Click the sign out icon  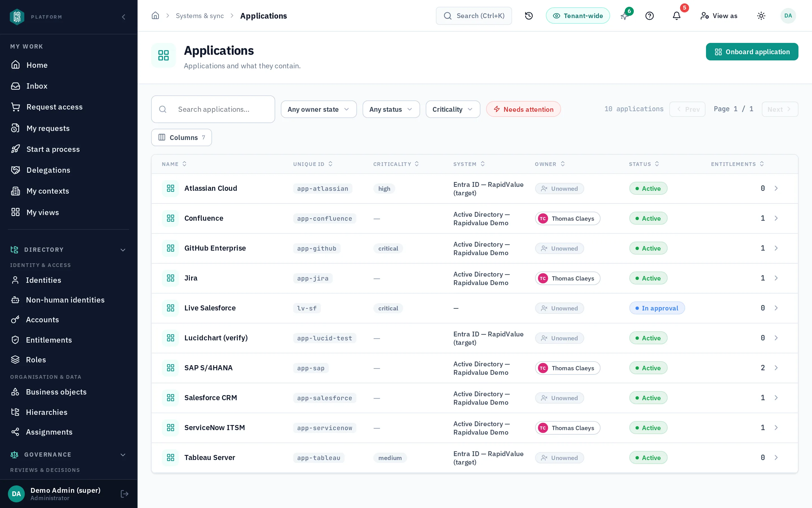coord(125,494)
